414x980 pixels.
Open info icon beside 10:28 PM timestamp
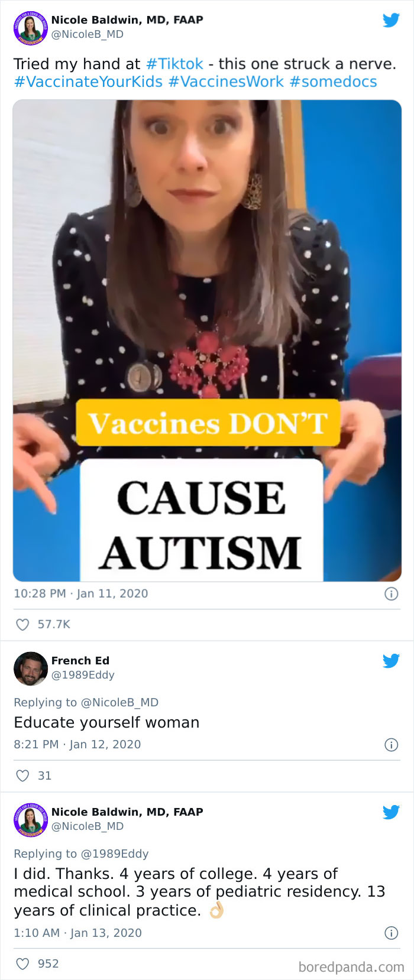391,594
